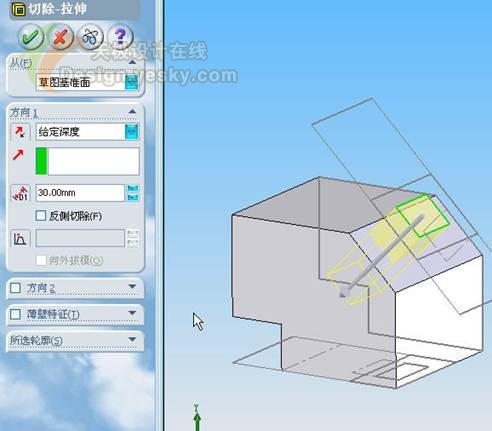Enable the 方向 2 checkbox
The height and width of the screenshot is (431, 492).
click(15, 288)
